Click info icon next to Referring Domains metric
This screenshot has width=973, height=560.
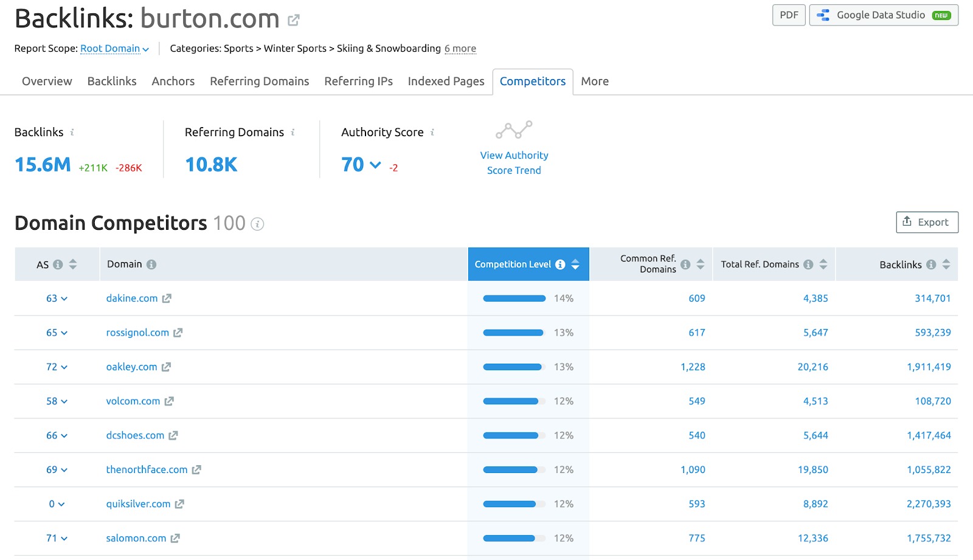tap(293, 132)
